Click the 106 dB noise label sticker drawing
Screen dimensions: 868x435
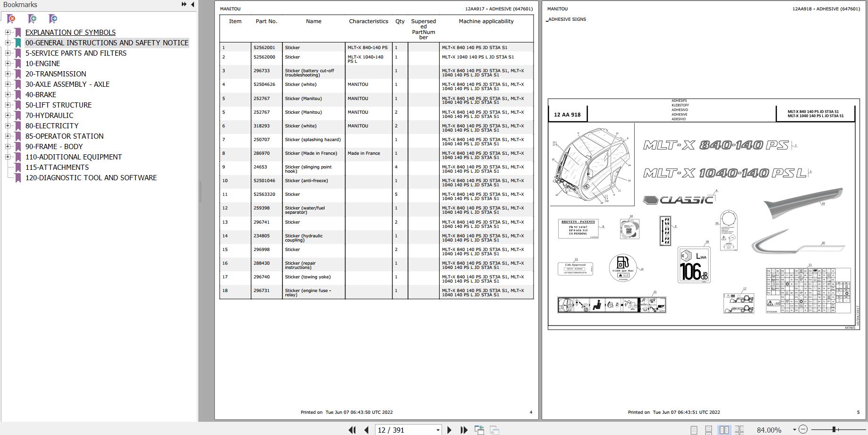tap(694, 265)
